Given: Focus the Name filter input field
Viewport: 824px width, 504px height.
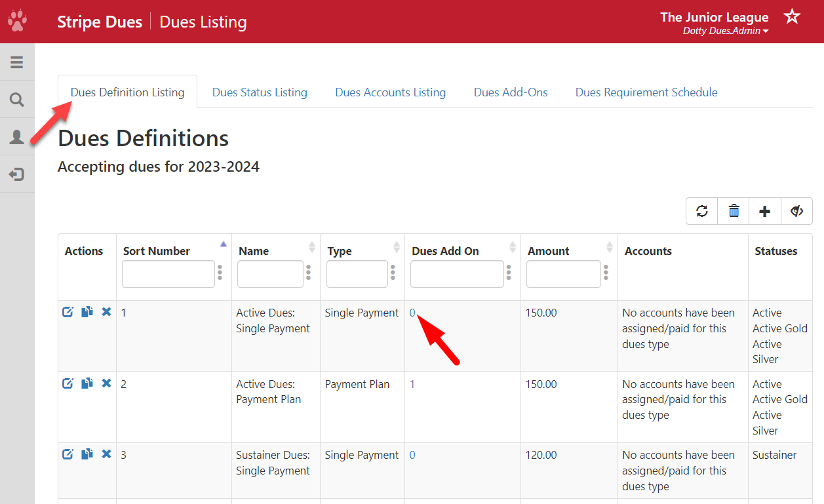Looking at the screenshot, I should (270, 274).
